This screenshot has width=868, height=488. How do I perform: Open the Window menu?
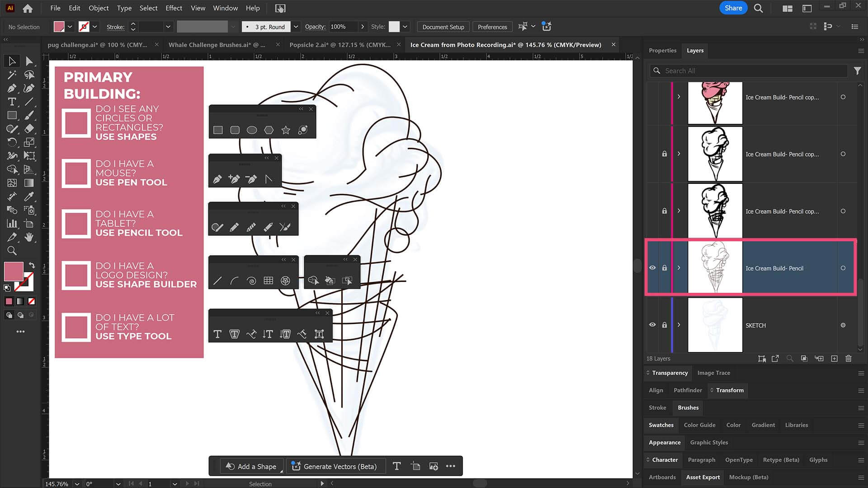click(225, 8)
